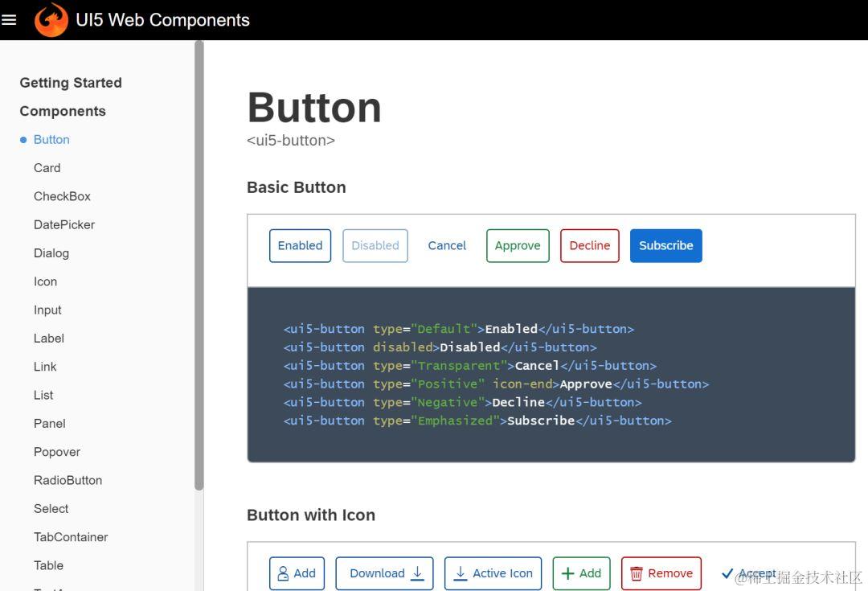Click the Add button with person icon

click(297, 573)
